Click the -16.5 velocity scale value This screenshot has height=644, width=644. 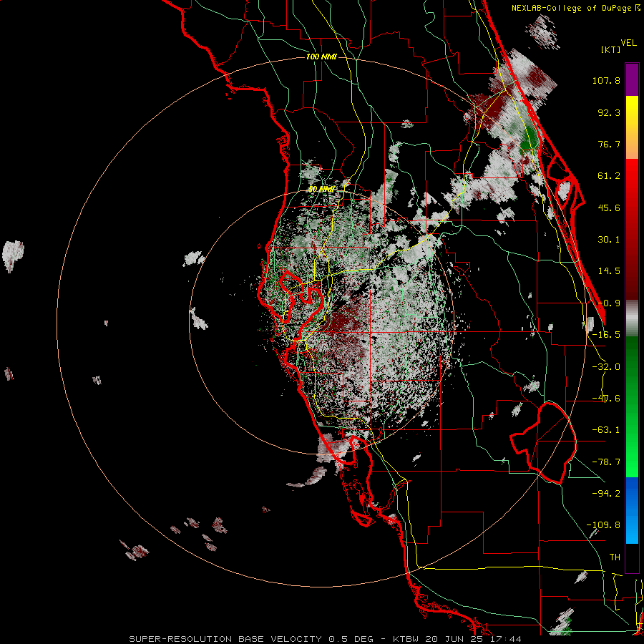click(606, 335)
